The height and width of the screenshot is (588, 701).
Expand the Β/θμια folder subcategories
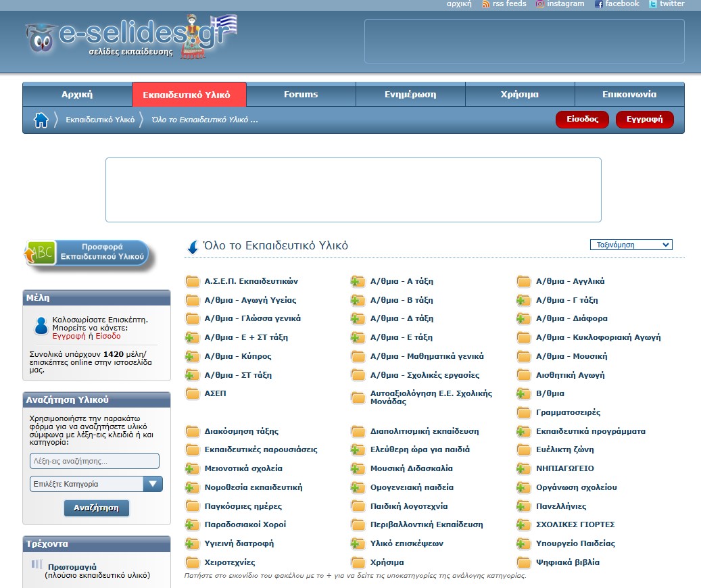point(523,393)
